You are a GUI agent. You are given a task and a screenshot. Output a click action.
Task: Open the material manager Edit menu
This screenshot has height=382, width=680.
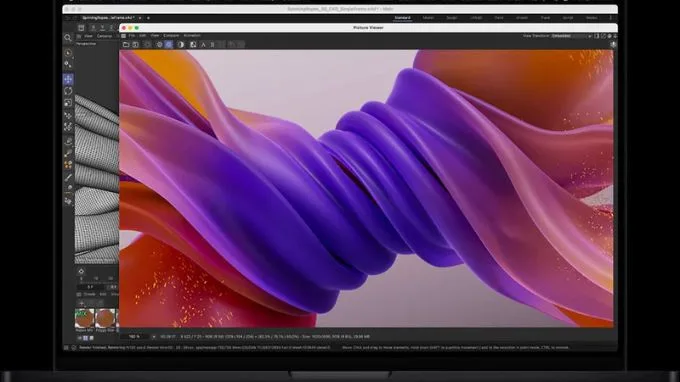pyautogui.click(x=103, y=294)
